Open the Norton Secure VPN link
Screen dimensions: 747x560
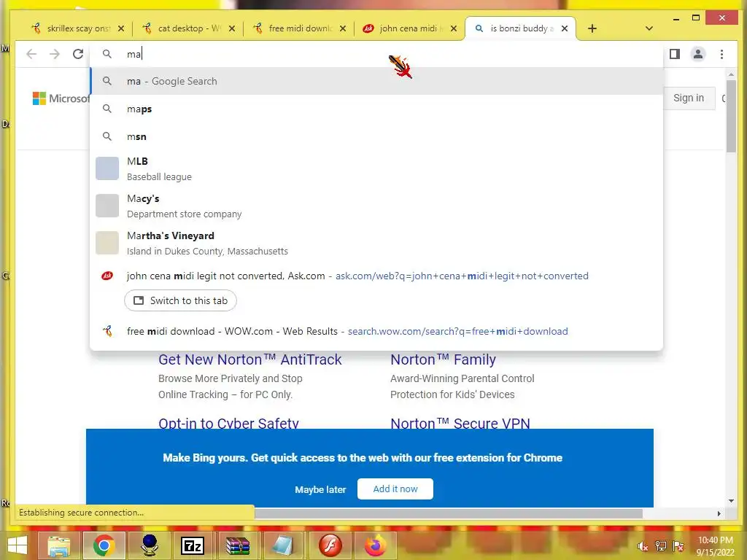click(460, 423)
